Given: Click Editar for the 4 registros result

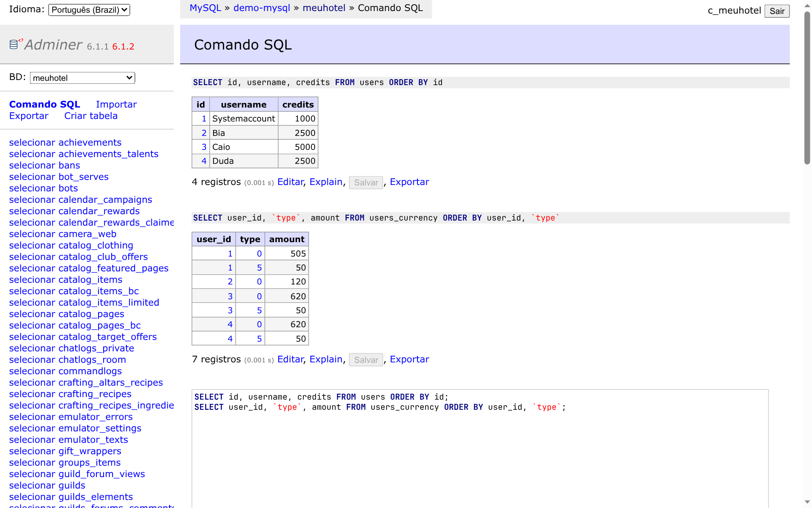Looking at the screenshot, I should tap(291, 182).
